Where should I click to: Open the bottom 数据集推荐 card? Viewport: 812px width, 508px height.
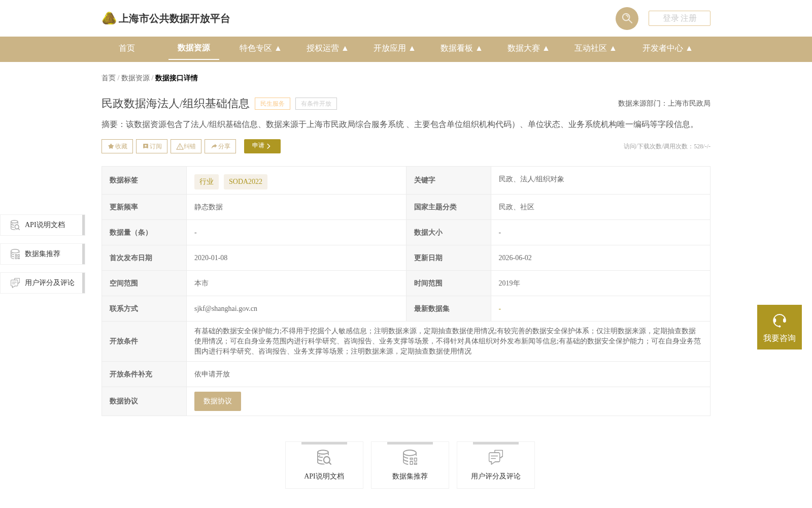pyautogui.click(x=410, y=465)
